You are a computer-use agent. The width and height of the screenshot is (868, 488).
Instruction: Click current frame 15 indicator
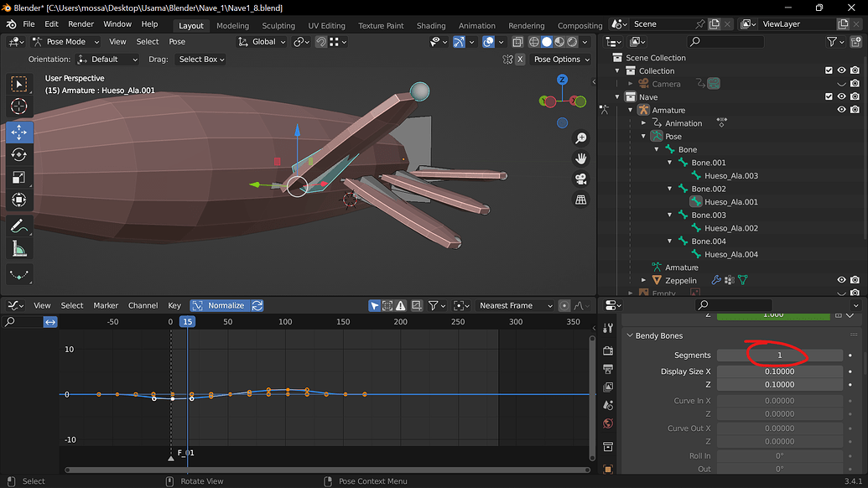[188, 321]
